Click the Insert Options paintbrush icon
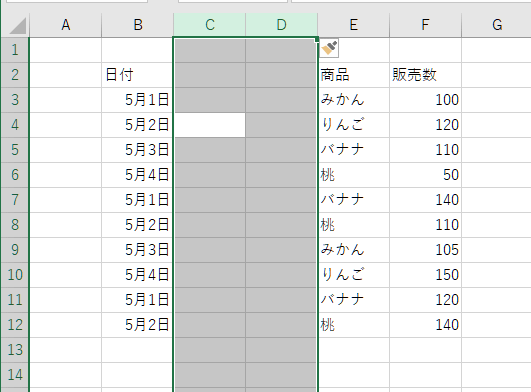 coord(329,48)
